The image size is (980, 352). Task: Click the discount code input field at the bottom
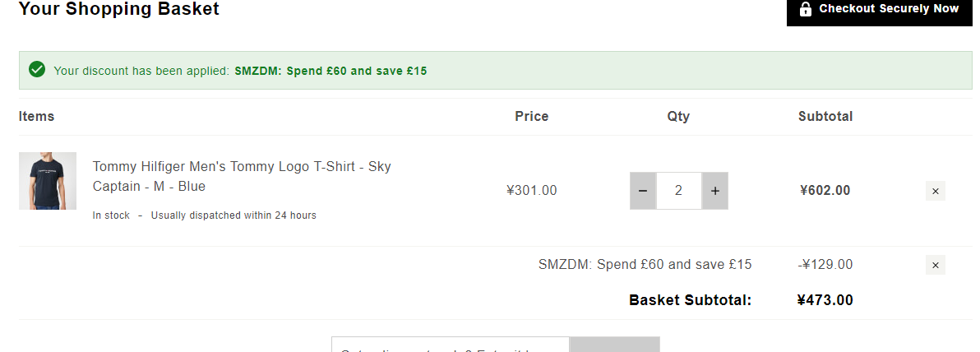(450, 345)
